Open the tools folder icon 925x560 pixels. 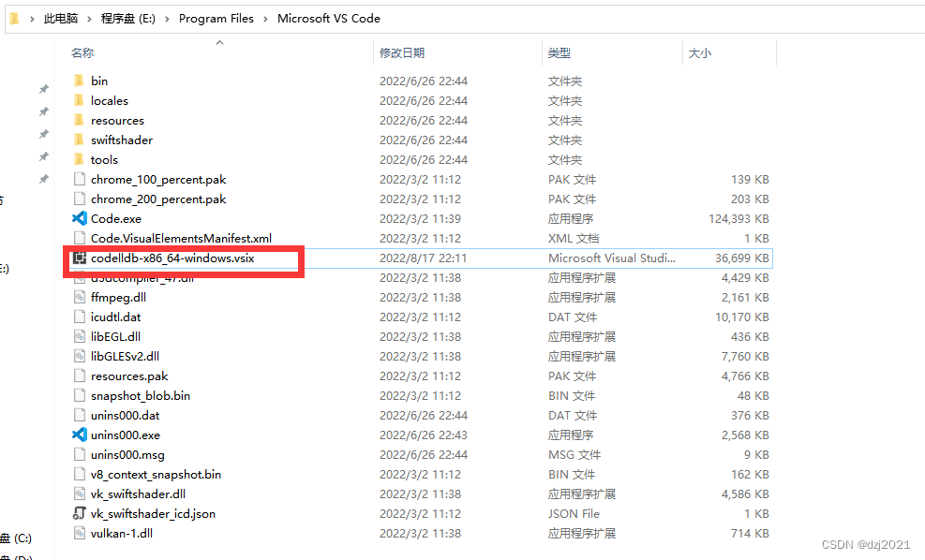pyautogui.click(x=80, y=159)
